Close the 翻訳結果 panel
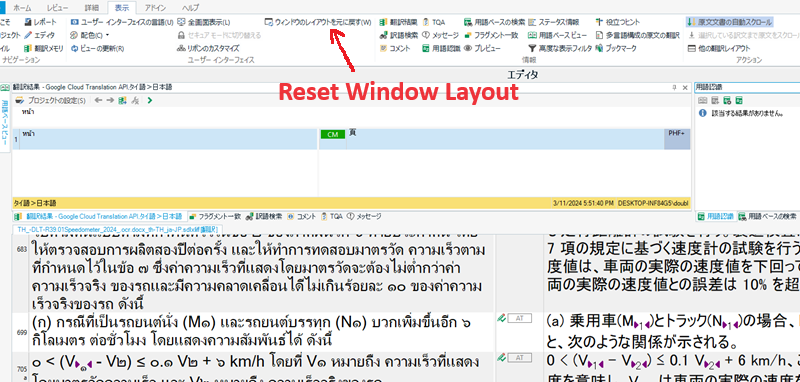The image size is (800, 382). pyautogui.click(x=685, y=88)
